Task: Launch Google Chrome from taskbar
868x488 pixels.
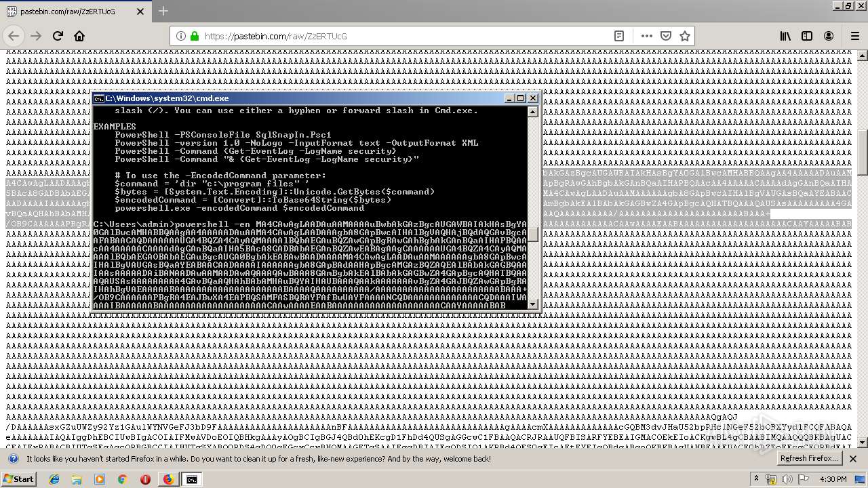Action: 122,479
